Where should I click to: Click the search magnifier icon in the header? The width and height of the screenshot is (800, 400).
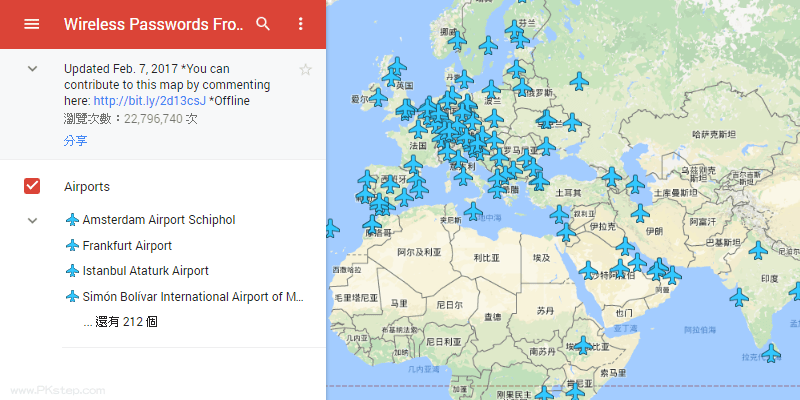point(263,23)
